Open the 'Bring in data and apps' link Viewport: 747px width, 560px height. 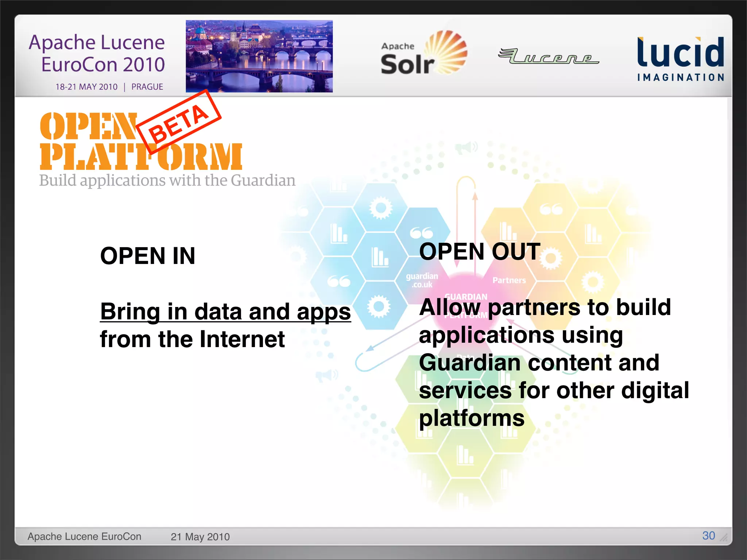[x=225, y=312]
